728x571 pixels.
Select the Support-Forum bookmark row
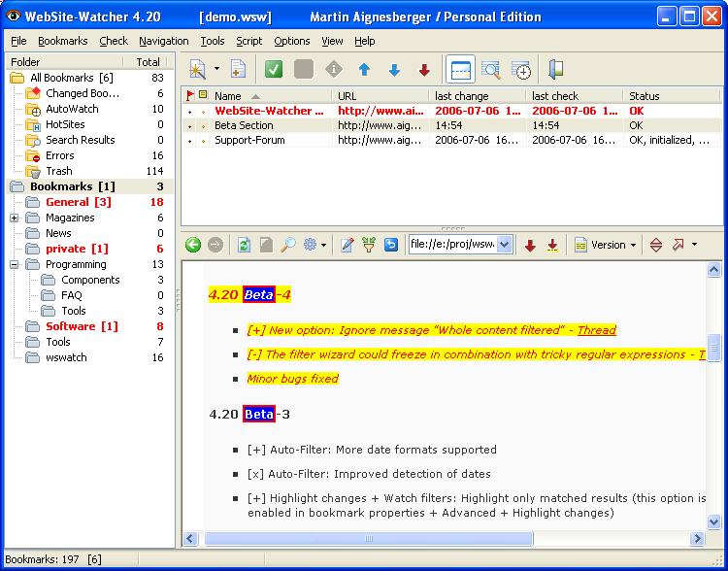click(x=451, y=140)
